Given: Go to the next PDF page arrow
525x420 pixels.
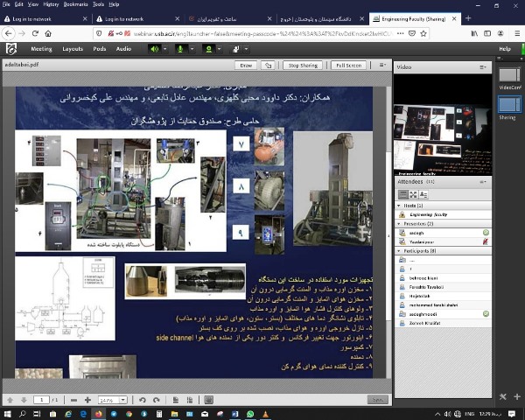Looking at the screenshot, I should pyautogui.click(x=24, y=400).
